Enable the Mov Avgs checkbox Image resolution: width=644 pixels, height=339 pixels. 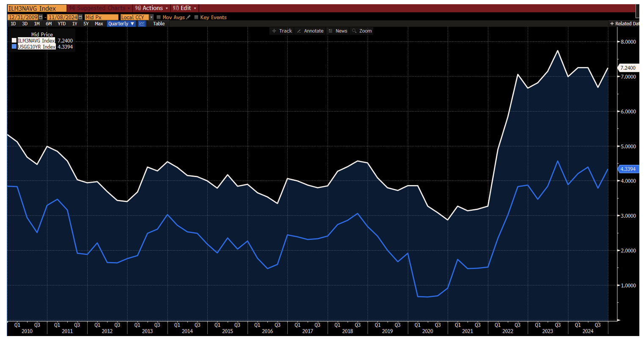pyautogui.click(x=159, y=17)
